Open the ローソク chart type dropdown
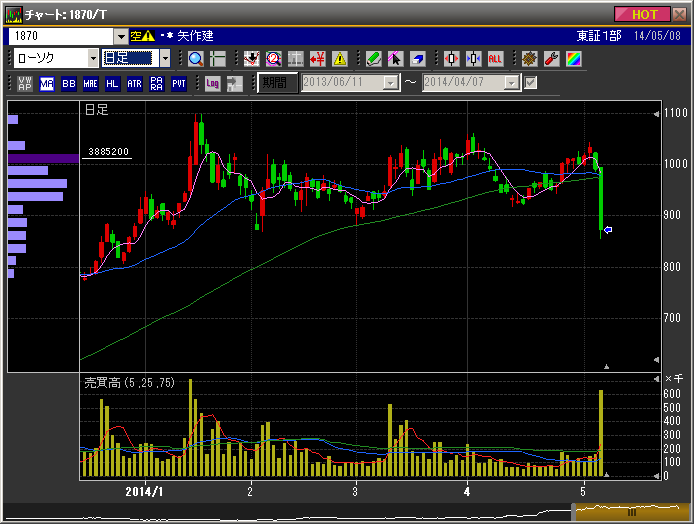This screenshot has height=524, width=694. 92,59
